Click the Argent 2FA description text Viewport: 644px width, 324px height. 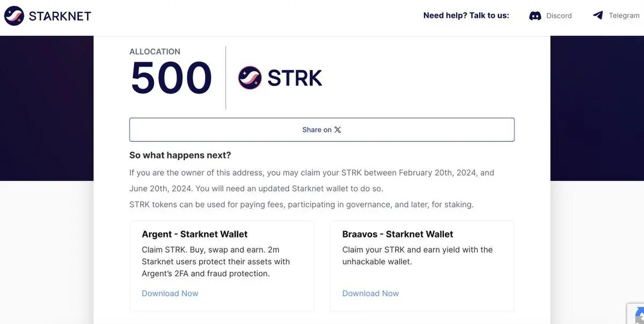point(216,262)
